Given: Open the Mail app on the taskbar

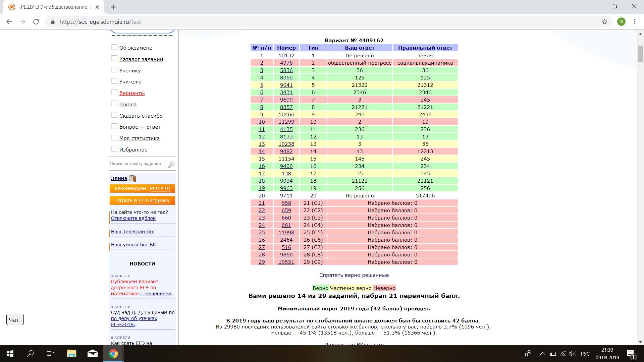Looking at the screenshot, I should (93, 354).
